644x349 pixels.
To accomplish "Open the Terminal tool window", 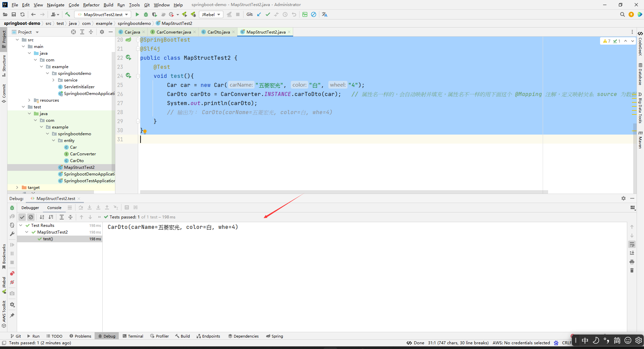I will pyautogui.click(x=133, y=336).
